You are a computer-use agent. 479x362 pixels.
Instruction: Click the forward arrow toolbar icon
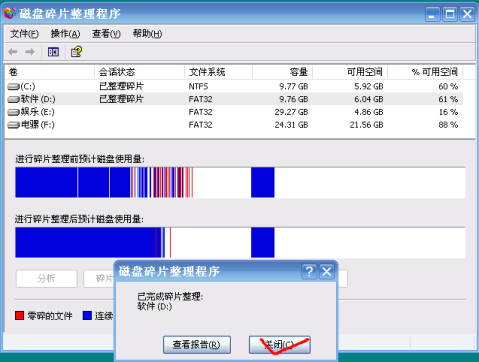coord(30,52)
